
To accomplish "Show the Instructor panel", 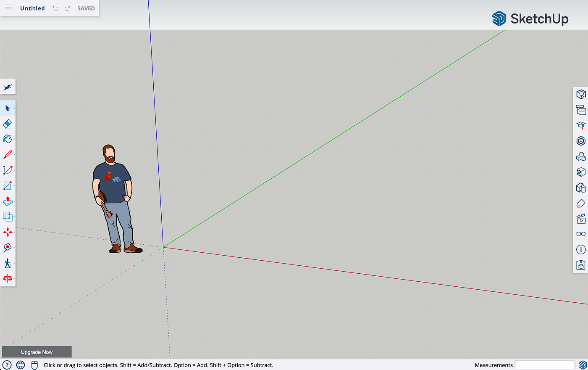I will 581,125.
